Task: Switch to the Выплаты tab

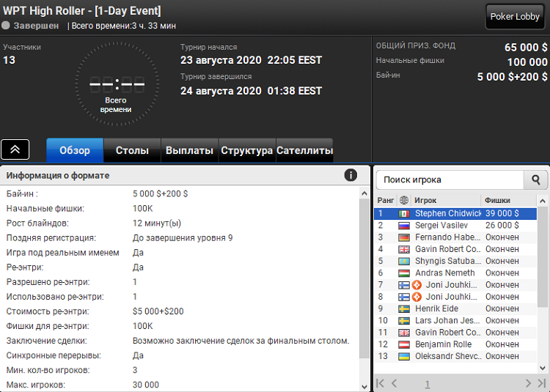Action: tap(190, 150)
